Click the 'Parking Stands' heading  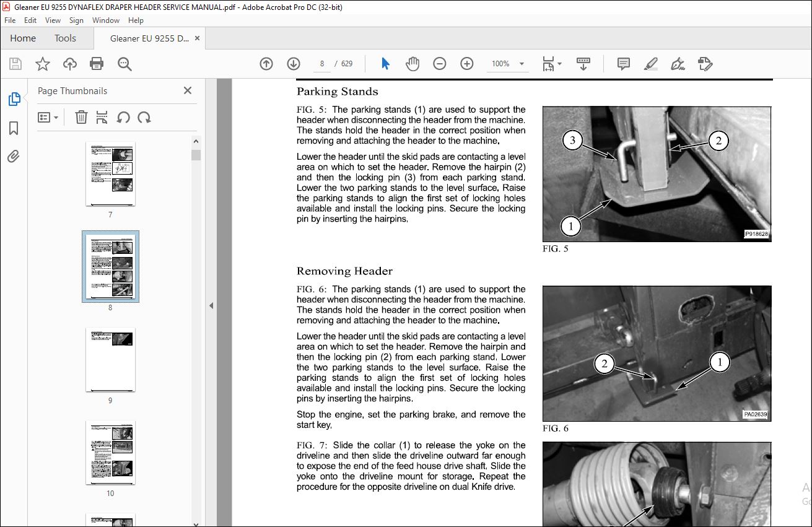pyautogui.click(x=338, y=92)
